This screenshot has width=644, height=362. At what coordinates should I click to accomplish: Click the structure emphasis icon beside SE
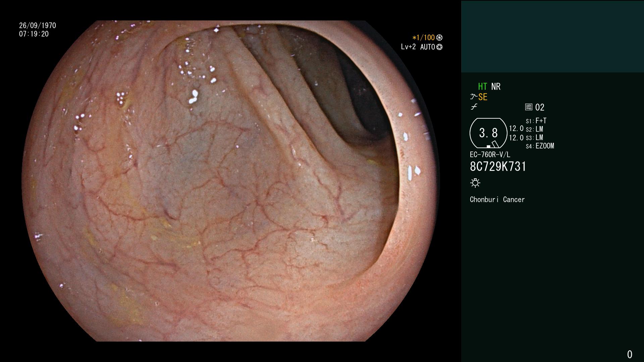click(x=474, y=97)
